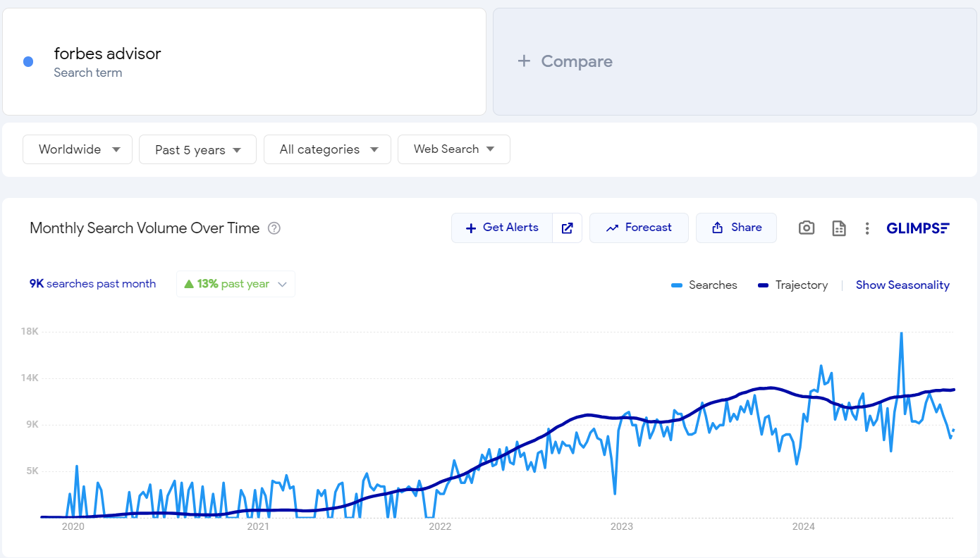Click the 2023 x-axis label

point(621,526)
